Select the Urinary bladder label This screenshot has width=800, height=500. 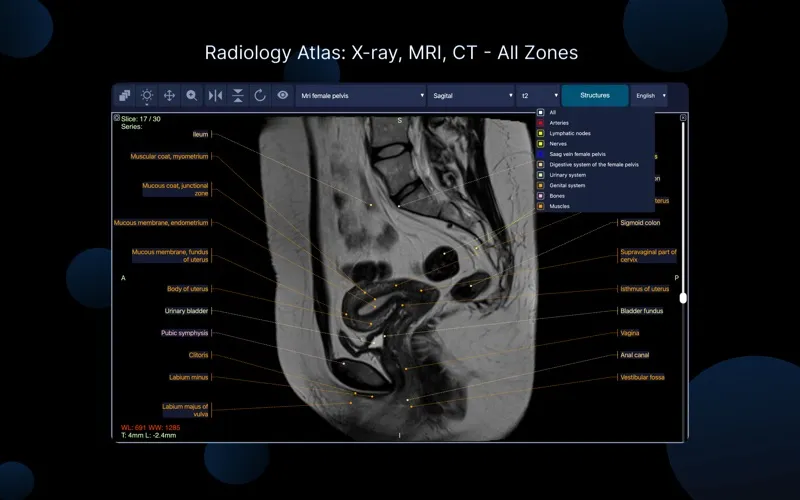(186, 311)
